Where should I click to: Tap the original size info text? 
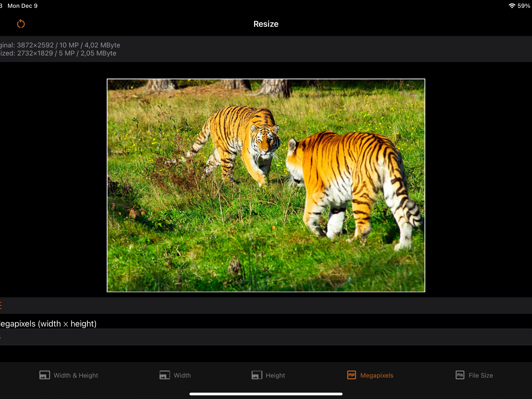click(60, 45)
